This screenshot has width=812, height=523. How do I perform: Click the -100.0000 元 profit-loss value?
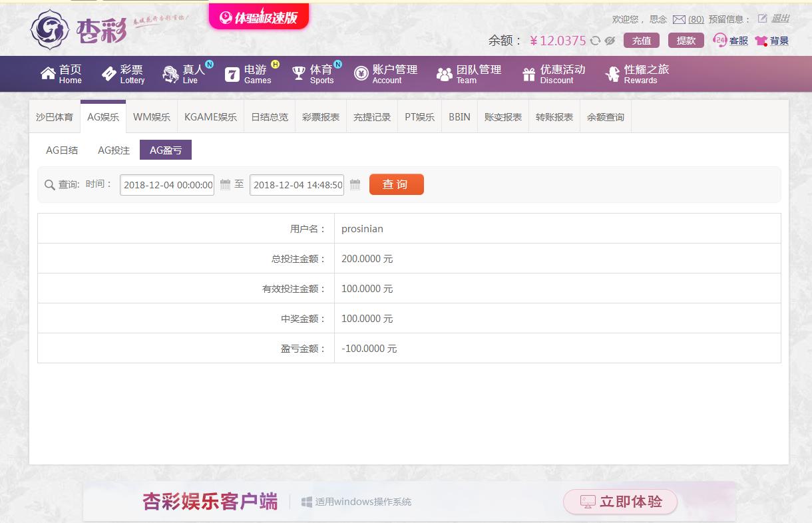[x=369, y=349]
